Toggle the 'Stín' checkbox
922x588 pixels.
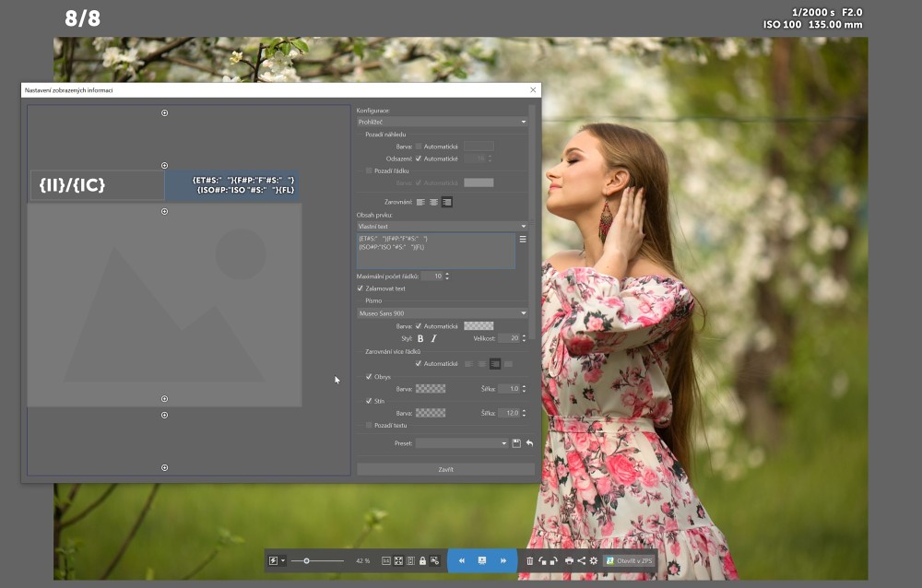coord(369,401)
